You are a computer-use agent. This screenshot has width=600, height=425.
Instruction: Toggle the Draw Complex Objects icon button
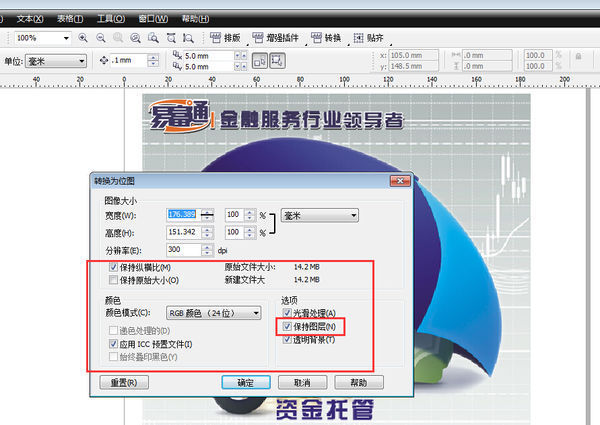277,60
